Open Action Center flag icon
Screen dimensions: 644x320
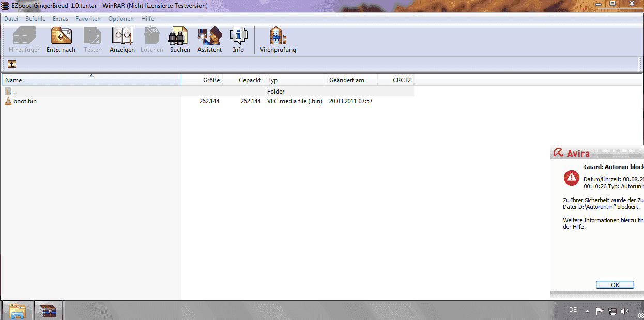tap(600, 311)
